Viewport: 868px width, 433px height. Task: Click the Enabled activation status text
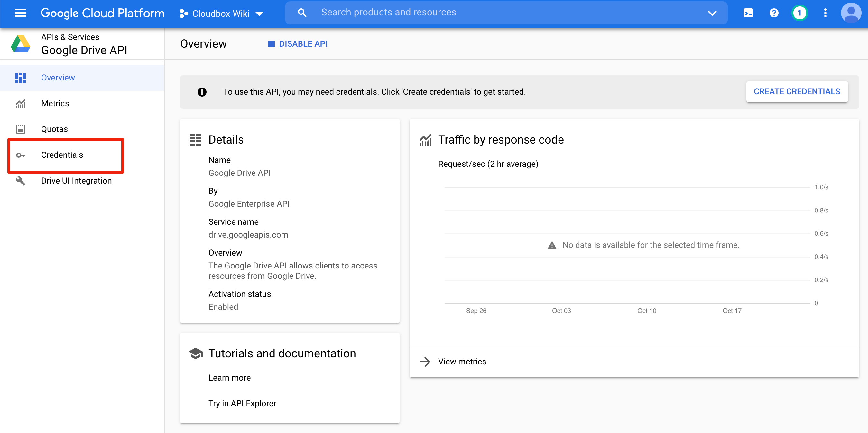(223, 307)
